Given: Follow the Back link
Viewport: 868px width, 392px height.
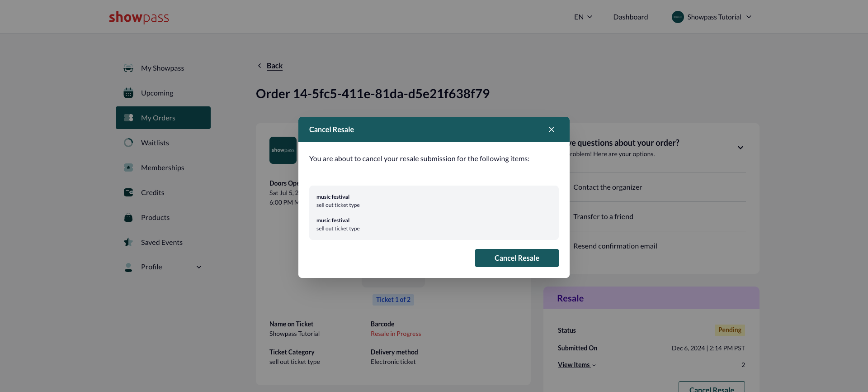Looking at the screenshot, I should [x=274, y=66].
